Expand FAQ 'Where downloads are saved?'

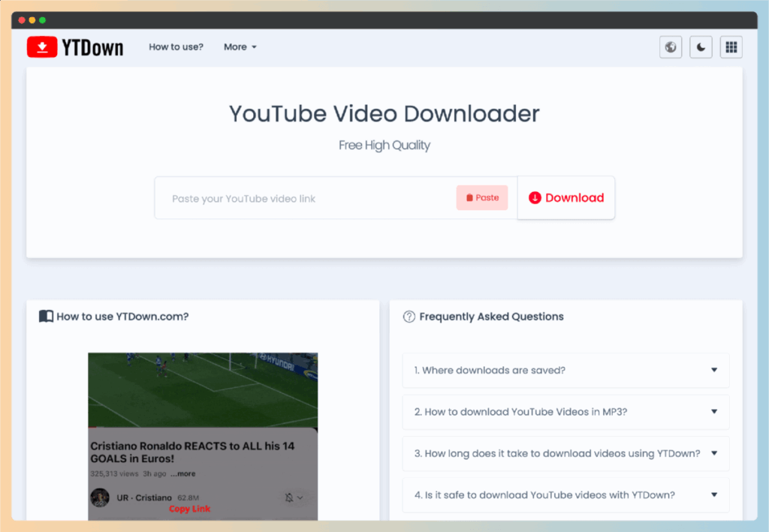(566, 371)
